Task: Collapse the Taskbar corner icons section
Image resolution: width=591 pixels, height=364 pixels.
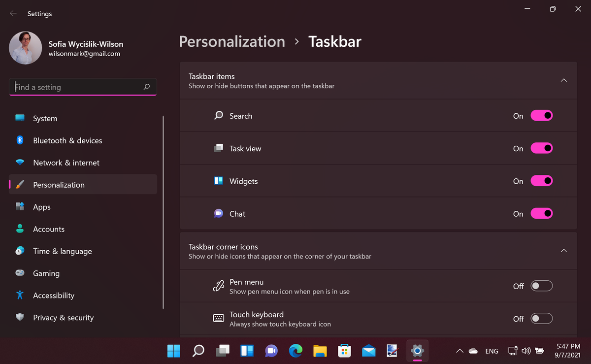Action: [x=563, y=250]
